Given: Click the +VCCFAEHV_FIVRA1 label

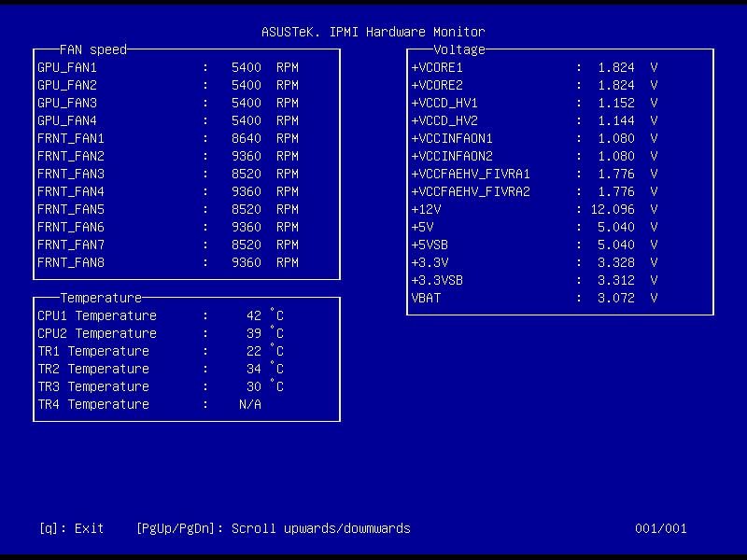Looking at the screenshot, I should 471,174.
